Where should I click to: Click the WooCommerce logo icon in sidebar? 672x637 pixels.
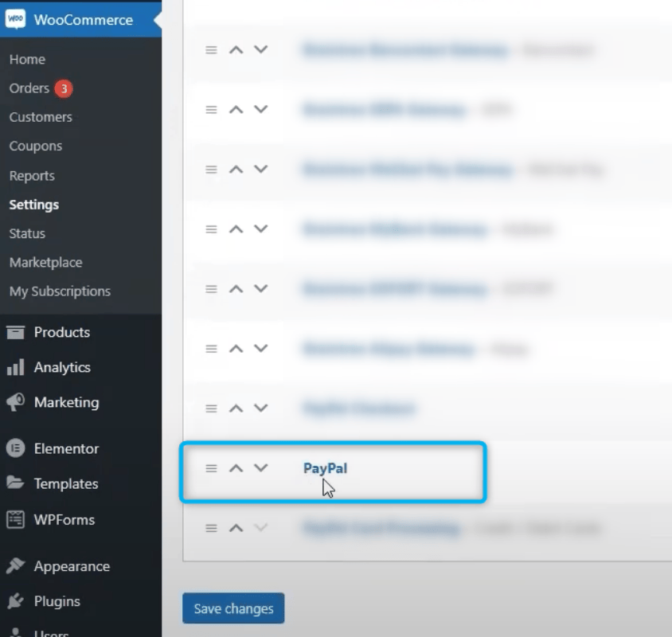point(15,20)
